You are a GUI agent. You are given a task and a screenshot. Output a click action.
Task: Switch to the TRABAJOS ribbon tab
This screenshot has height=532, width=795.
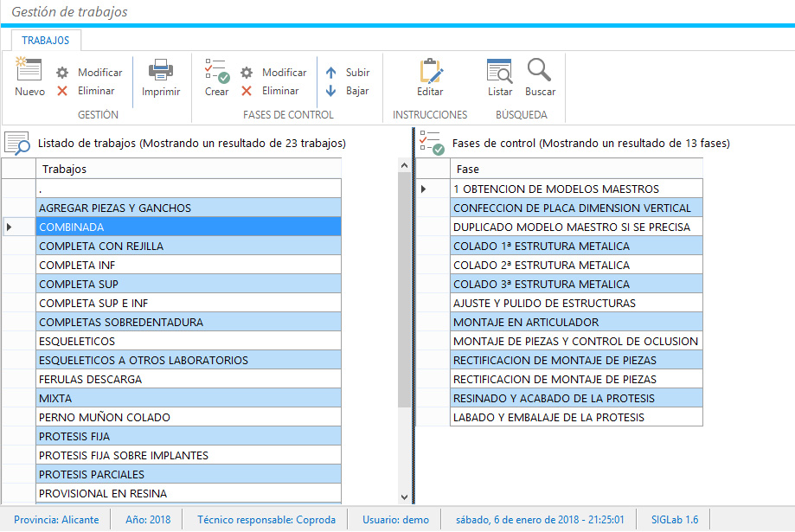click(x=46, y=41)
